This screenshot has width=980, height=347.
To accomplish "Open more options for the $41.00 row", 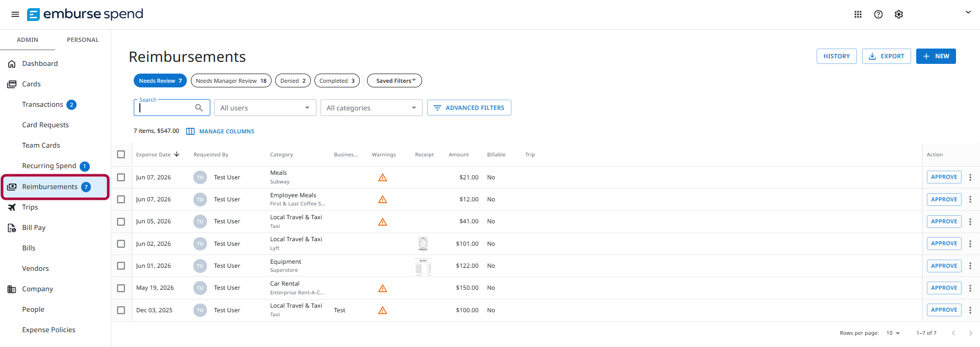I will tap(970, 222).
